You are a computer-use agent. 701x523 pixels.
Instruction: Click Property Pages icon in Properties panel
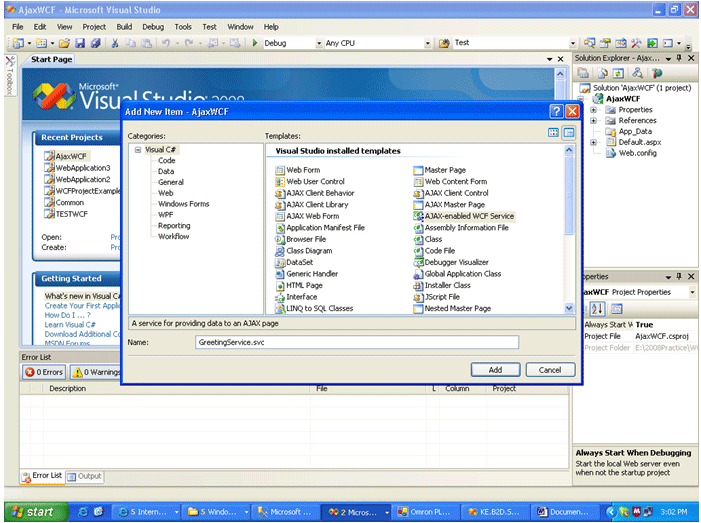pyautogui.click(x=617, y=308)
